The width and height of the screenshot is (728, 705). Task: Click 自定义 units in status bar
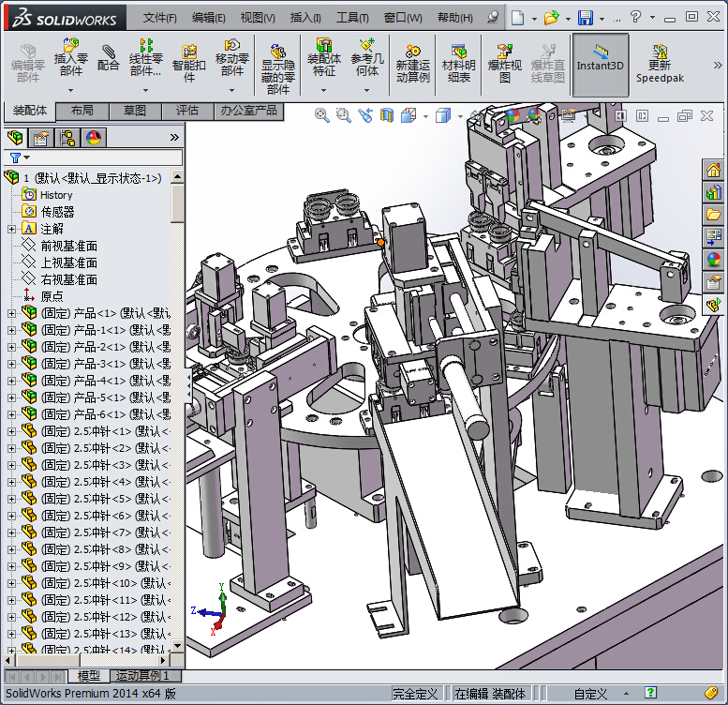click(590, 694)
